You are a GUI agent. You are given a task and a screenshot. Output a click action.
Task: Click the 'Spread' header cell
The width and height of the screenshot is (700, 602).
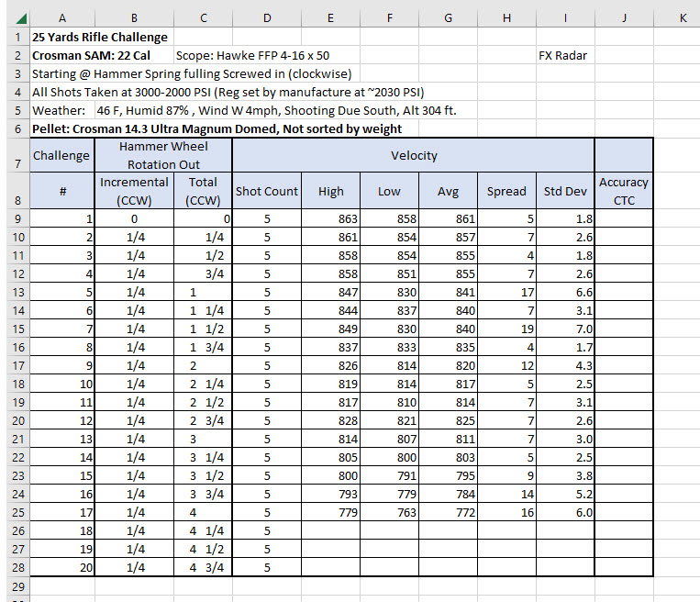506,191
